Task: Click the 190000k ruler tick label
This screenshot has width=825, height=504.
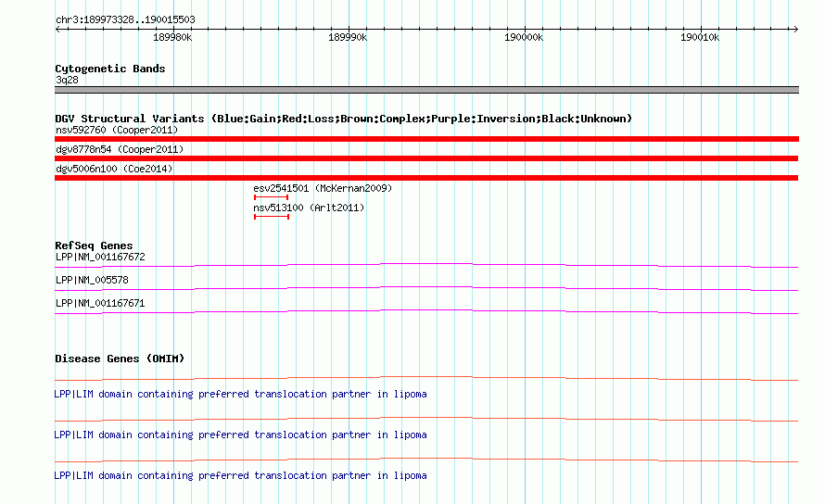Action: pyautogui.click(x=524, y=37)
